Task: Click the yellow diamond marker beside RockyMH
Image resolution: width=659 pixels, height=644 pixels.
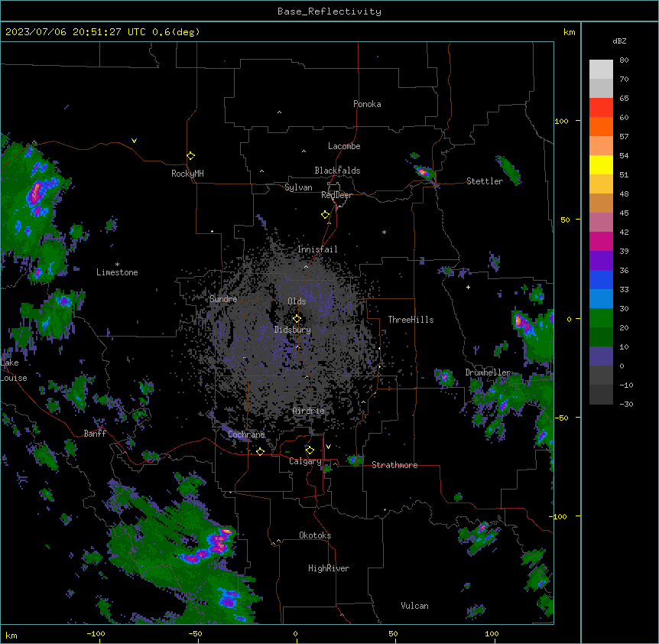Action: [190, 156]
